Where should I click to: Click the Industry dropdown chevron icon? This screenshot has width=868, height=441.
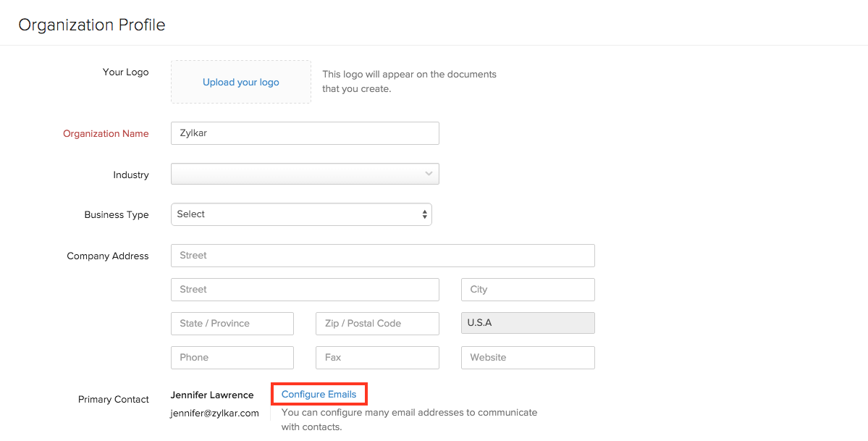pyautogui.click(x=428, y=174)
